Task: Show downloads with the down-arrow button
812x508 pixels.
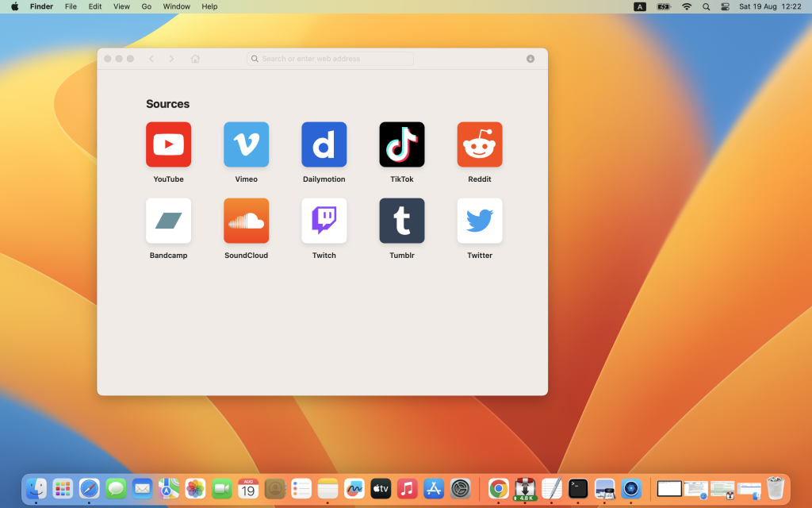Action: coord(530,59)
